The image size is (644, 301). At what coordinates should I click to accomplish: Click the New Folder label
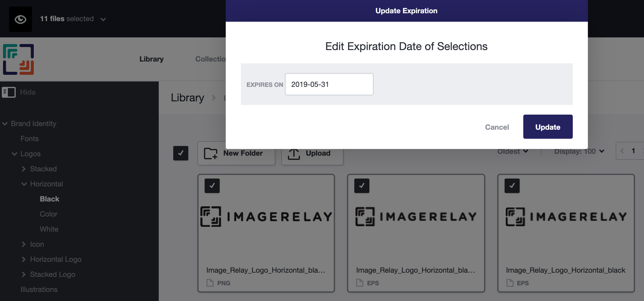click(243, 153)
